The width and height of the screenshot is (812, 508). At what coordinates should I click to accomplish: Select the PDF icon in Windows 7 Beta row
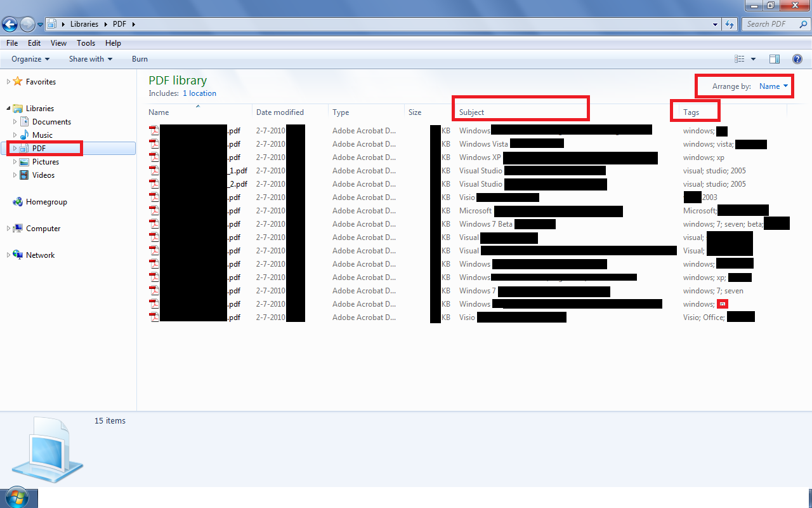point(154,224)
